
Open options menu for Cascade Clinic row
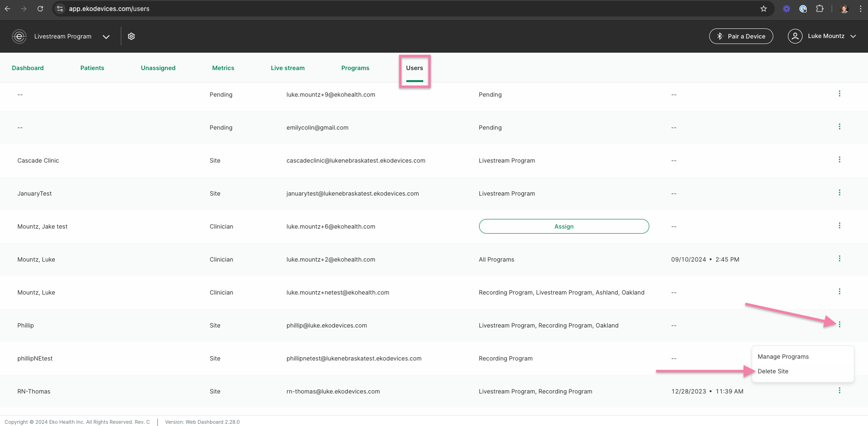pyautogui.click(x=839, y=159)
